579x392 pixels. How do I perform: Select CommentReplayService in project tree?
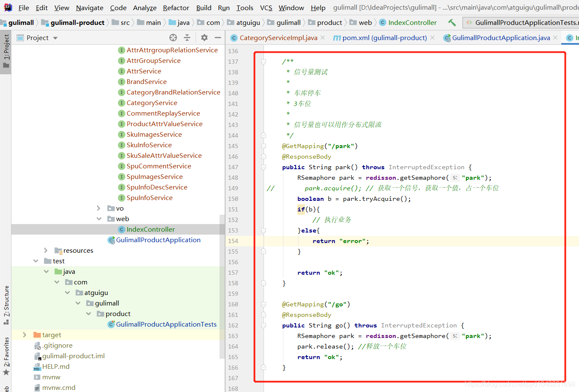click(x=163, y=114)
